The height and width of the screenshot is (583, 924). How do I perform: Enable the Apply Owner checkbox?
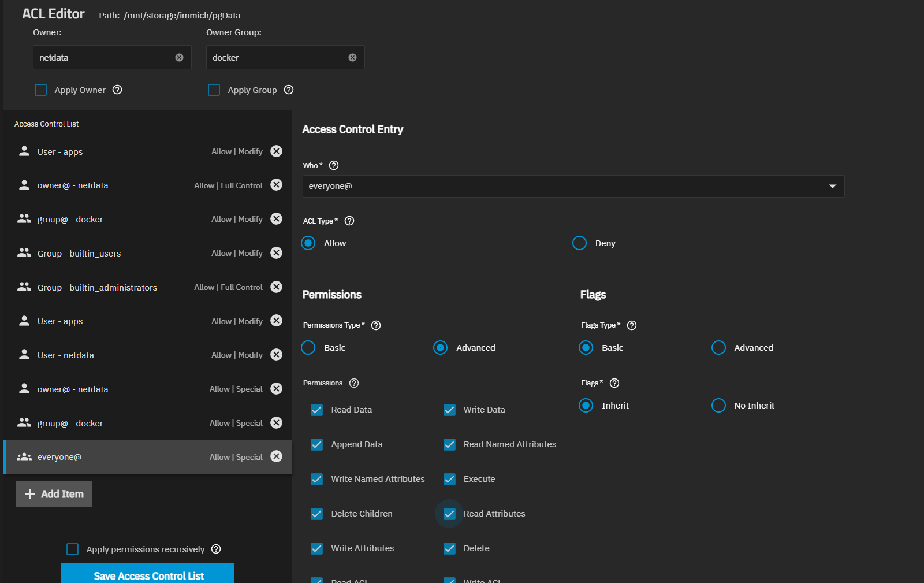[x=41, y=90]
